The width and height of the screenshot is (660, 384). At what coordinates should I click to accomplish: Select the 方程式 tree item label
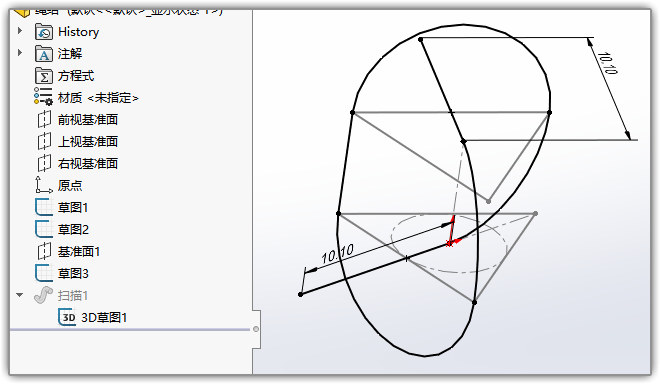76,76
